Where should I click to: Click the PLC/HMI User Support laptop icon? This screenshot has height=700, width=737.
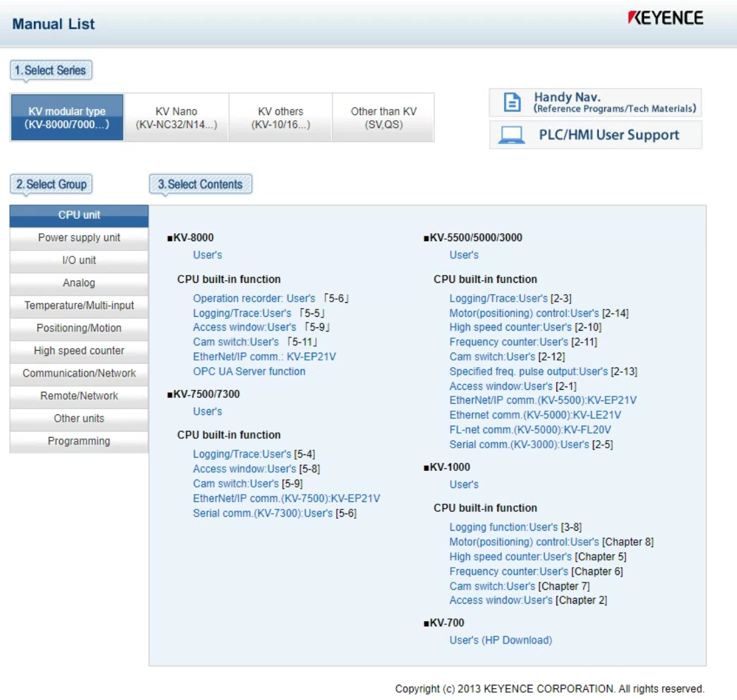pos(511,135)
